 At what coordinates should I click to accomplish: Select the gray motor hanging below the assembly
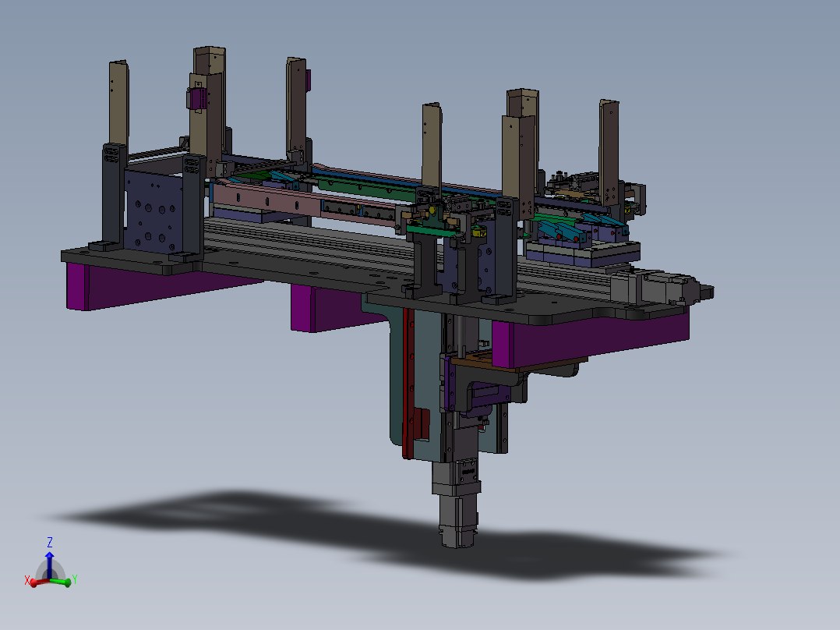click(x=457, y=504)
